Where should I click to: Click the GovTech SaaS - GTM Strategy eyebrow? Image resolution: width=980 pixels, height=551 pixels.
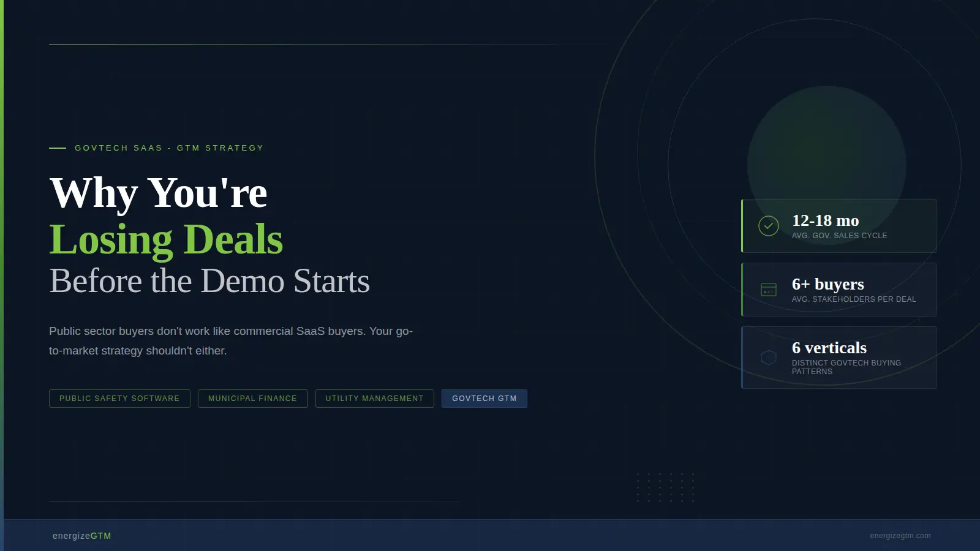169,148
